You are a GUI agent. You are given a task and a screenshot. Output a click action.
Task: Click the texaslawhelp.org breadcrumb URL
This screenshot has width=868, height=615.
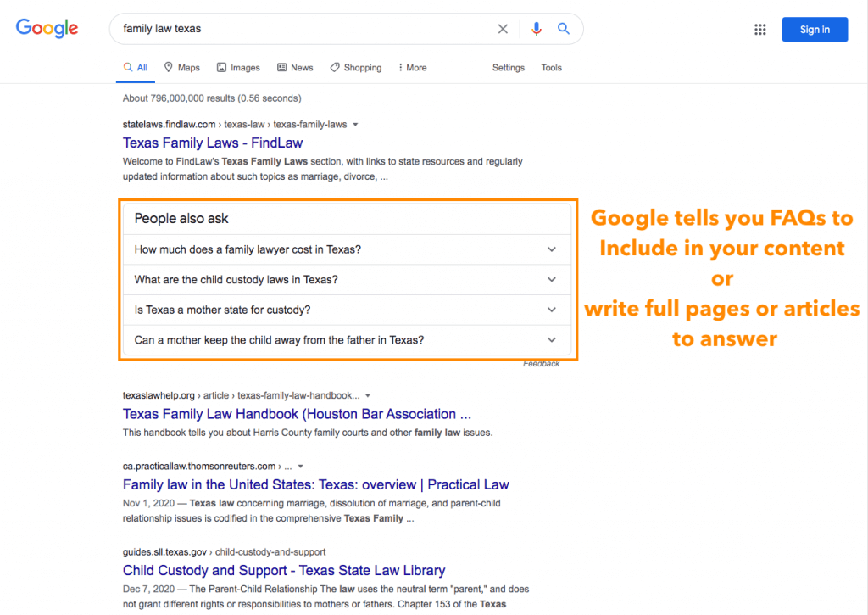point(241,395)
